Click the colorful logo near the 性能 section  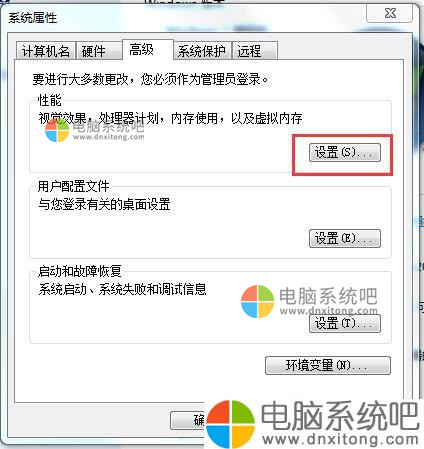pos(57,130)
